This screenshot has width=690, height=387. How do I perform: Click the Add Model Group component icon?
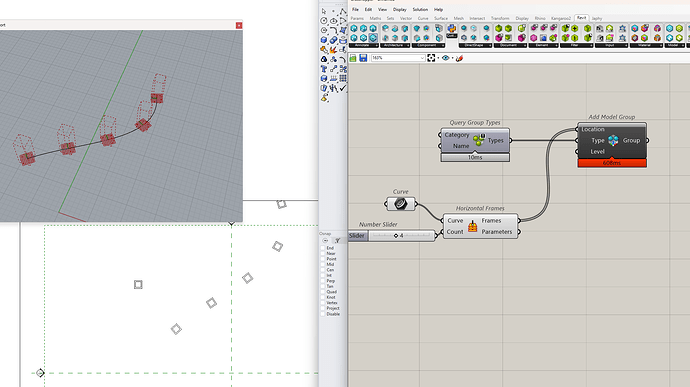(x=613, y=140)
